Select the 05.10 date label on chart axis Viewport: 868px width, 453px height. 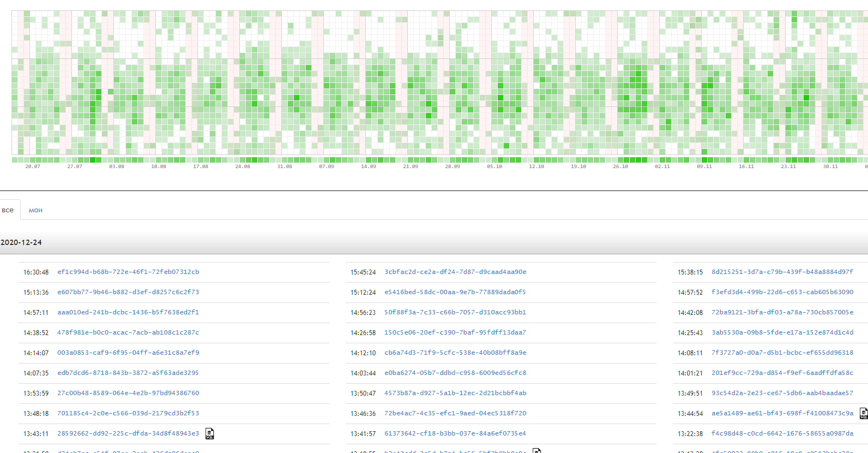(x=495, y=166)
